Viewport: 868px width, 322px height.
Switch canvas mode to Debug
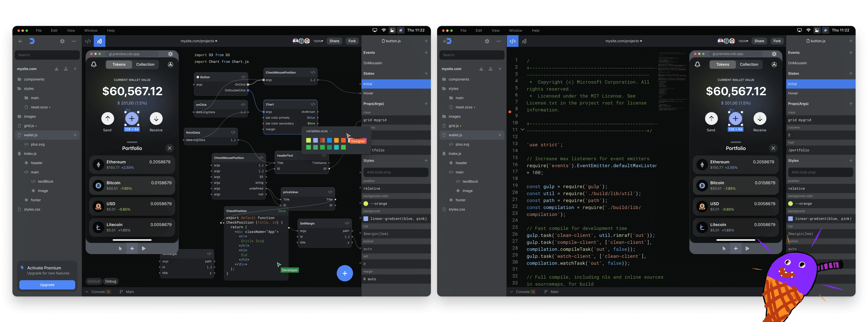pyautogui.click(x=111, y=281)
